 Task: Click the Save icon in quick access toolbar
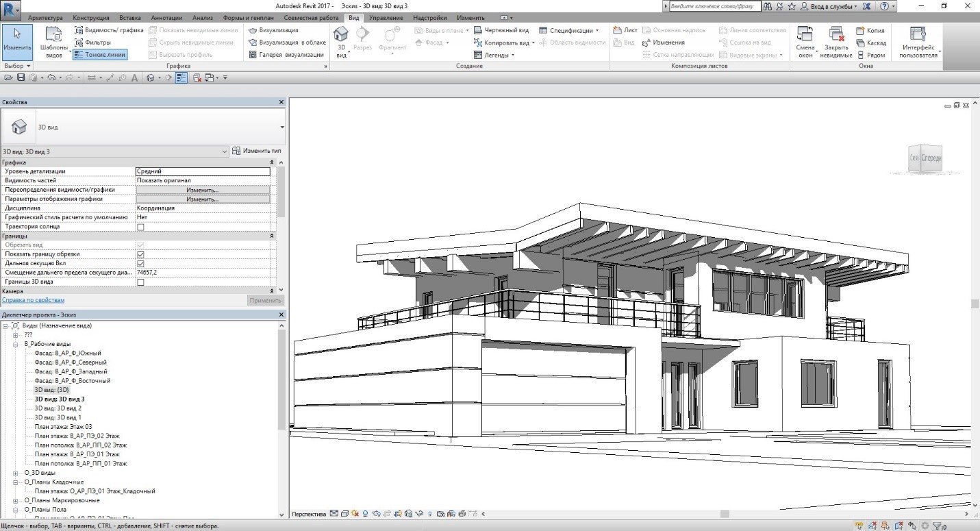coord(21,78)
